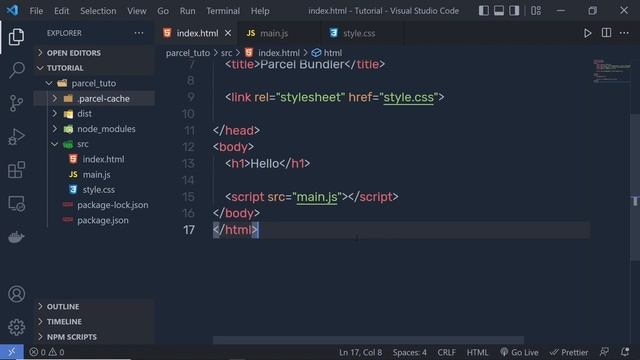Open Explorer Views and More Actions ellipsis
640x360 pixels.
click(139, 33)
